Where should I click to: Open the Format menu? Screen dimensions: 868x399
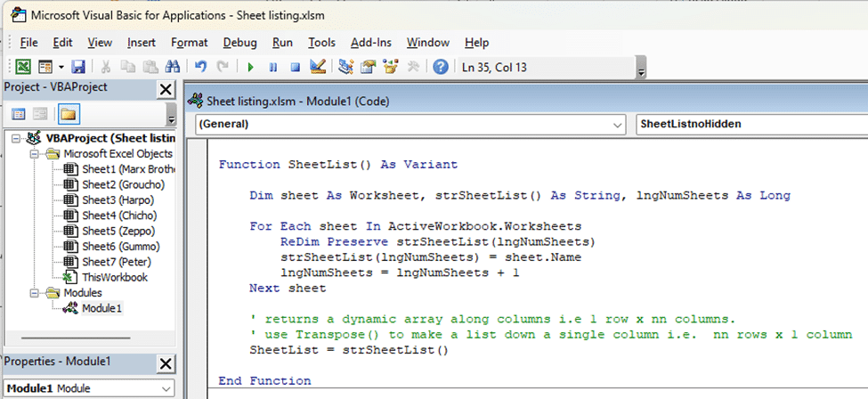click(x=190, y=43)
